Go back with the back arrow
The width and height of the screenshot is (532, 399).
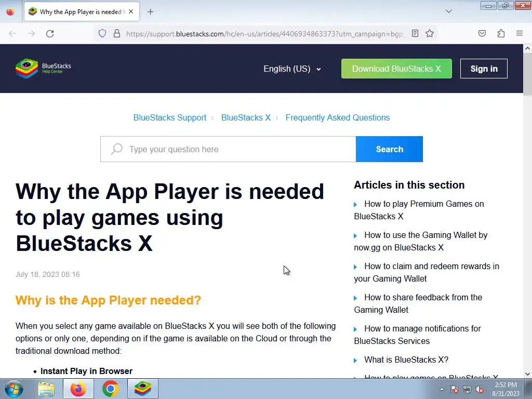(x=12, y=34)
